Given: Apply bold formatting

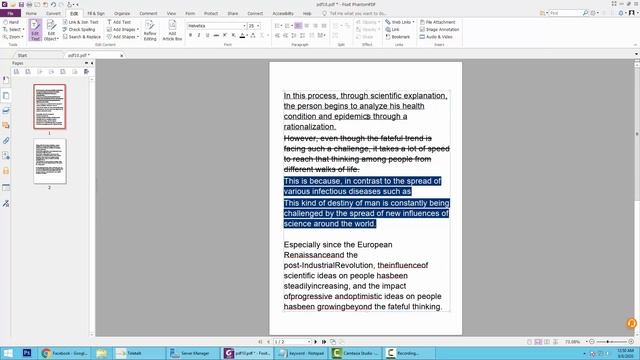Looking at the screenshot, I should click(x=190, y=36).
